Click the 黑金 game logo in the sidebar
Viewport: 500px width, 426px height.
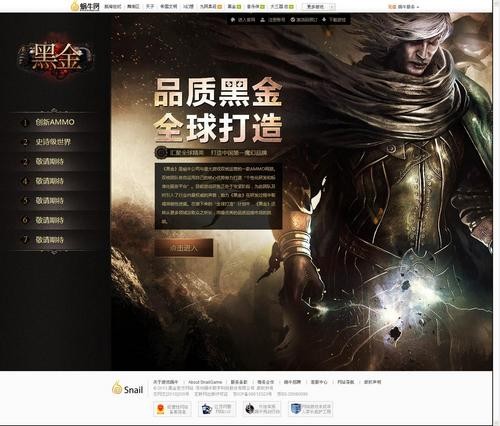[x=55, y=57]
